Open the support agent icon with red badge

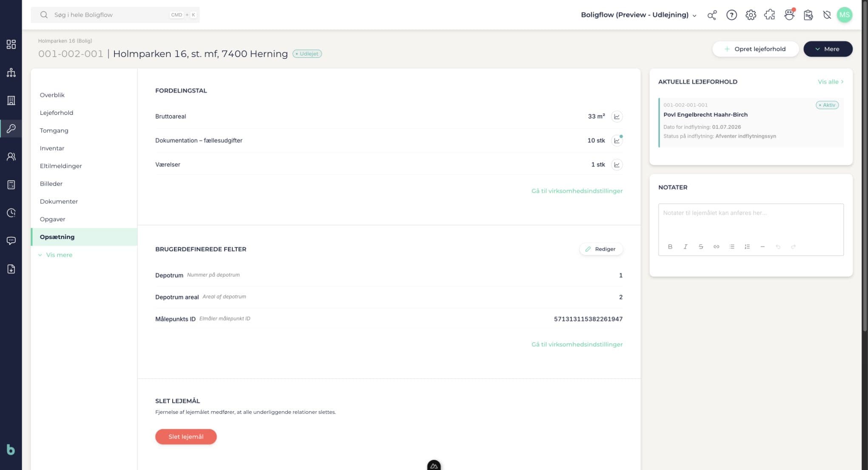click(789, 15)
